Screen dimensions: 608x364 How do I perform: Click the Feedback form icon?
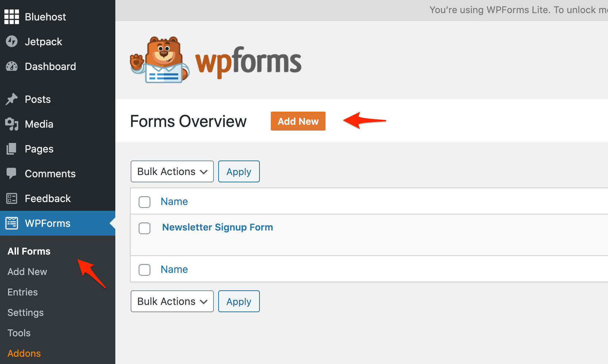[12, 198]
